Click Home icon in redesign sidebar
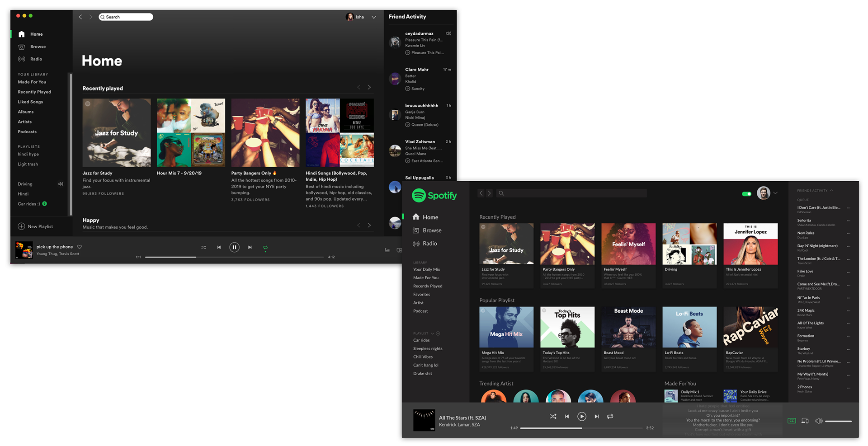This screenshot has width=868, height=446. (x=416, y=217)
